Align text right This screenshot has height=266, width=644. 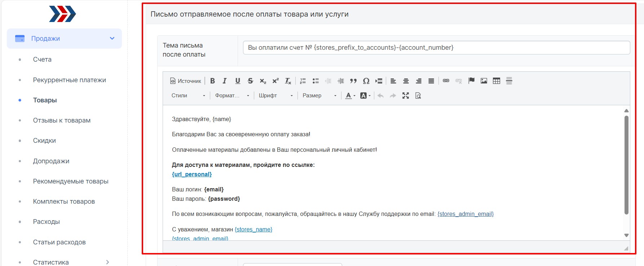pos(419,81)
